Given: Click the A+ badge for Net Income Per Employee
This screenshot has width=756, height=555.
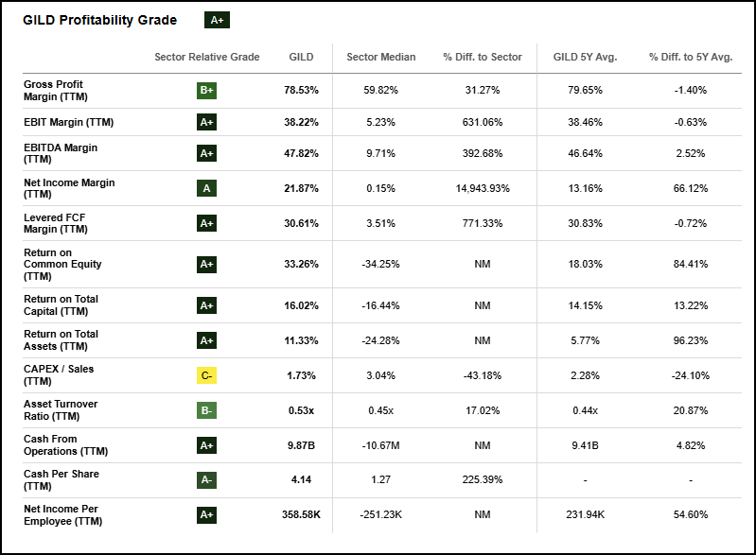Looking at the screenshot, I should [x=207, y=515].
